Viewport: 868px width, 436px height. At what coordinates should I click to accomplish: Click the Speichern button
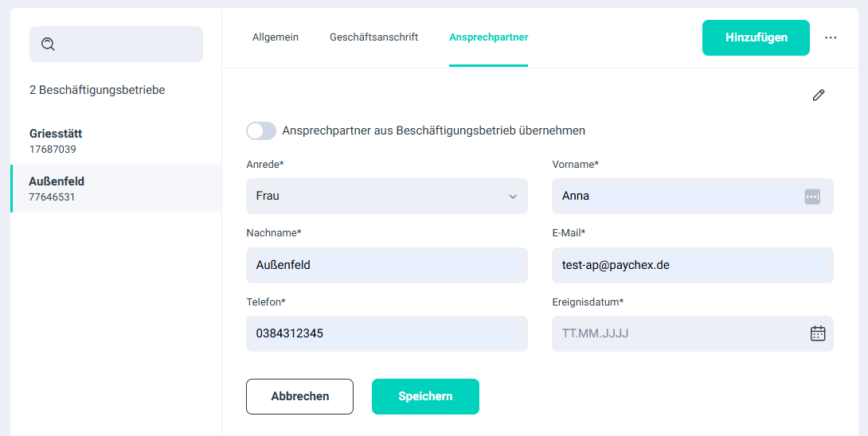[x=425, y=396]
